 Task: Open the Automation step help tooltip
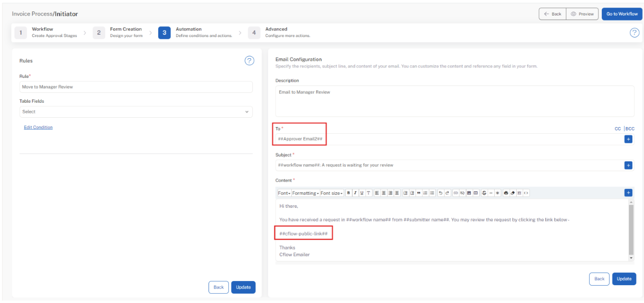coord(634,32)
